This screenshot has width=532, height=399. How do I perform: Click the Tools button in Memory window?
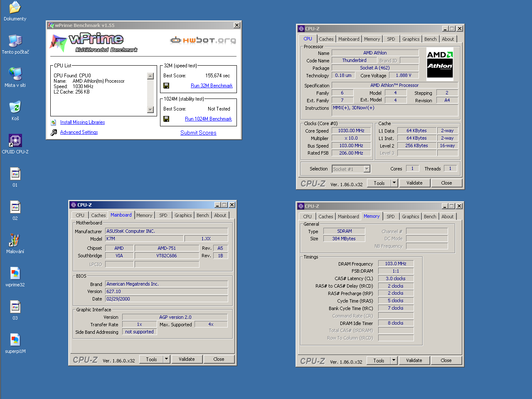click(x=379, y=360)
